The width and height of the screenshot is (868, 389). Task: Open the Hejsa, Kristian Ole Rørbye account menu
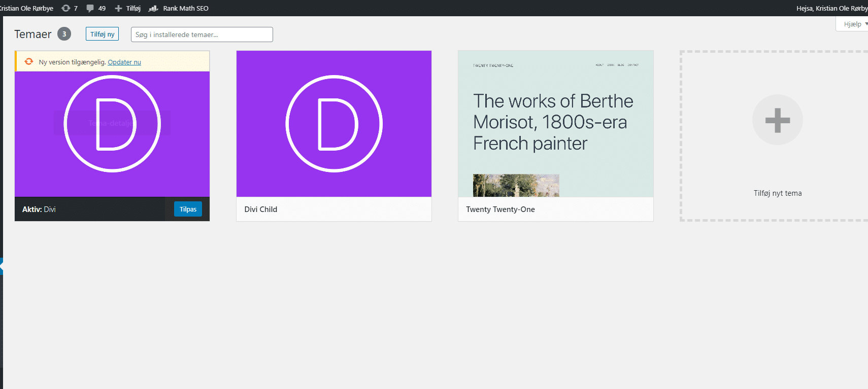point(832,8)
